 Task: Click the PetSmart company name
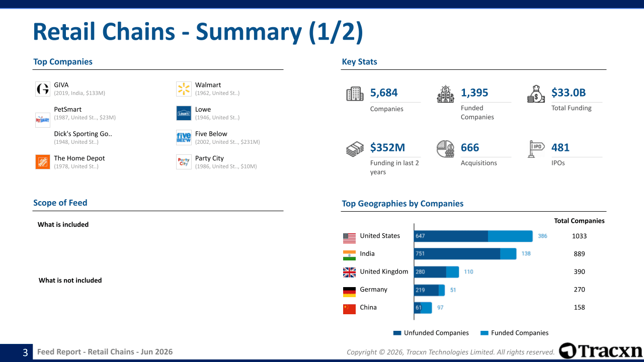[x=67, y=109]
